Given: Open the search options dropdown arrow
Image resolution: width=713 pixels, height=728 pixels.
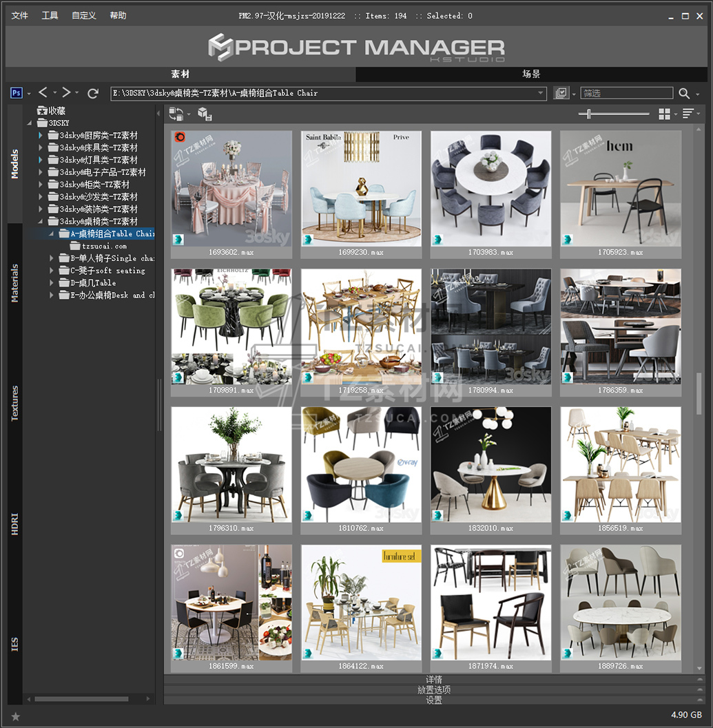Looking at the screenshot, I should click(698, 94).
